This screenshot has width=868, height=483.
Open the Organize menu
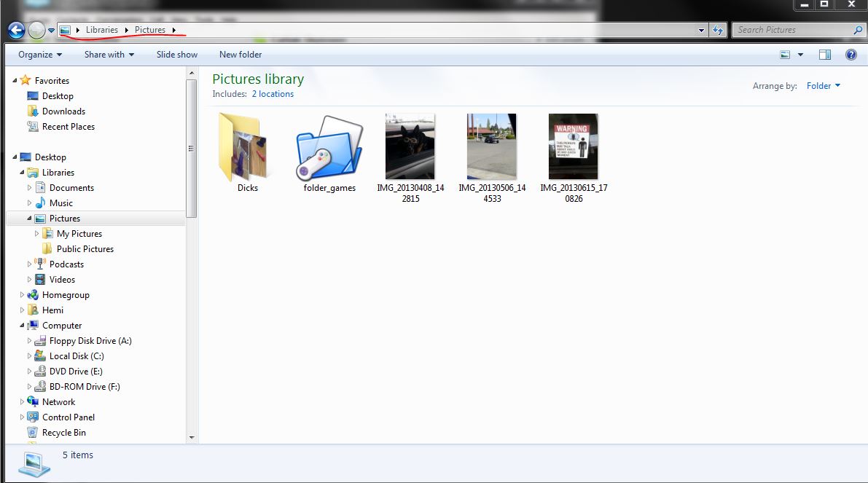click(40, 54)
